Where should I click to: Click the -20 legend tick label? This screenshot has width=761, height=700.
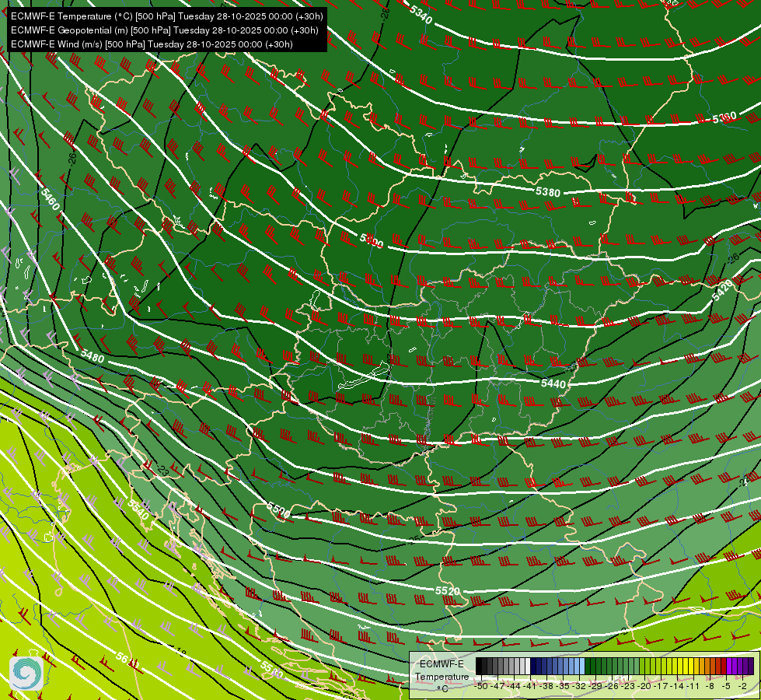coord(644,686)
